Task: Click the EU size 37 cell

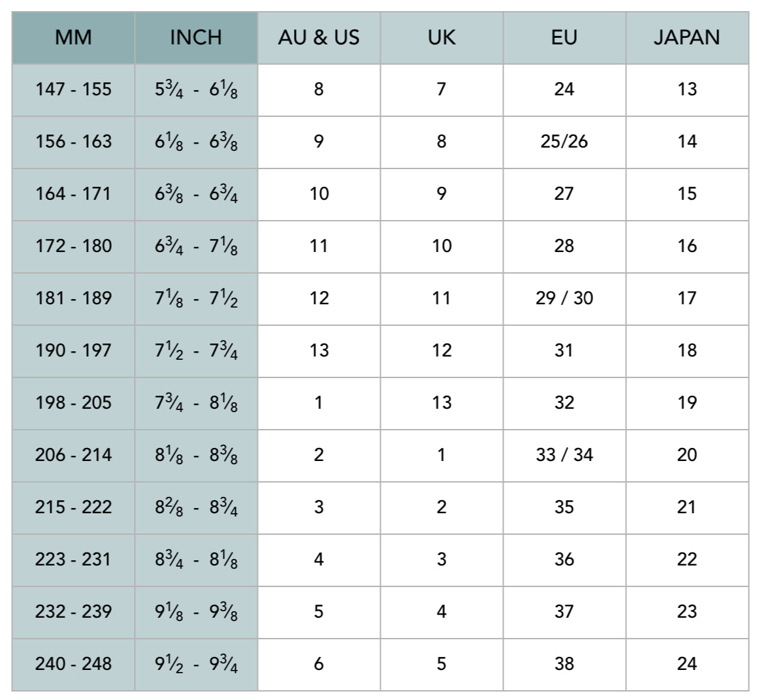Action: [564, 612]
